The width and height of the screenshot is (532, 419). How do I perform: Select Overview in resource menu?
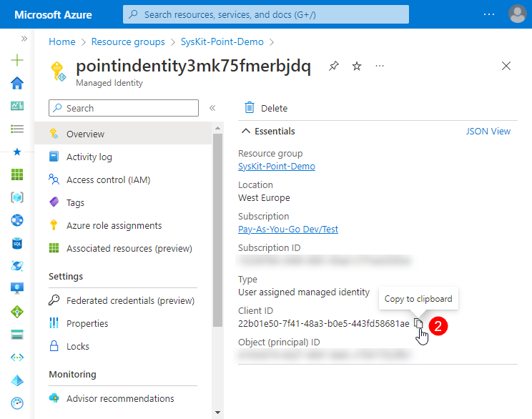click(123, 134)
